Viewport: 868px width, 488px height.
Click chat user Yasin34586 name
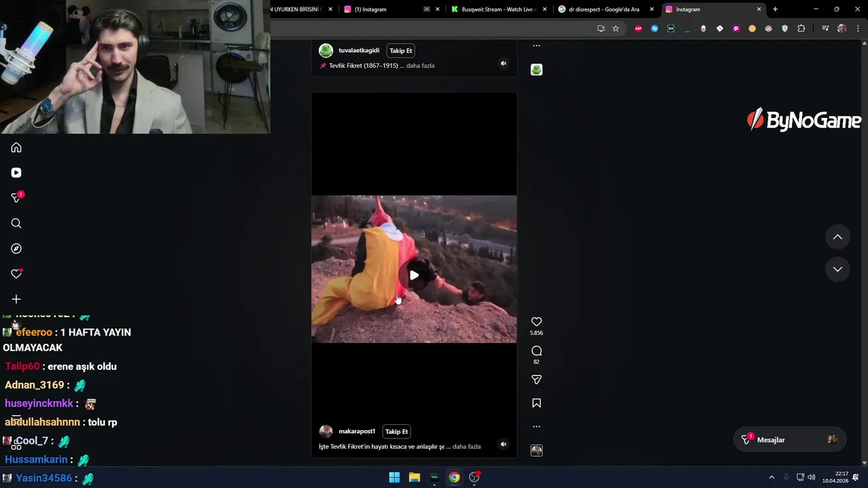44,478
